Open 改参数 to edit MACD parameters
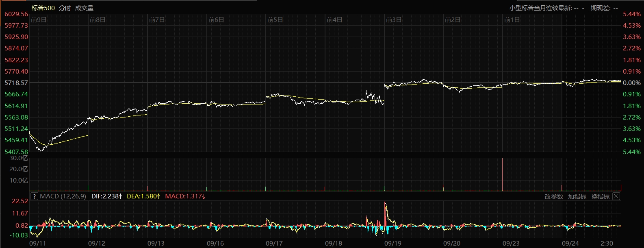 pos(554,196)
